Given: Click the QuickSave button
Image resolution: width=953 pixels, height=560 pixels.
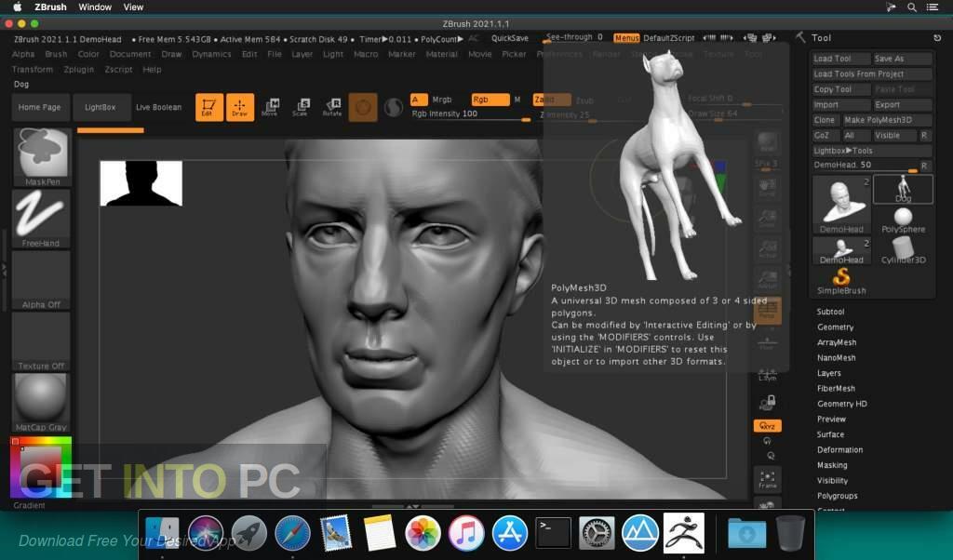Looking at the screenshot, I should 509,37.
